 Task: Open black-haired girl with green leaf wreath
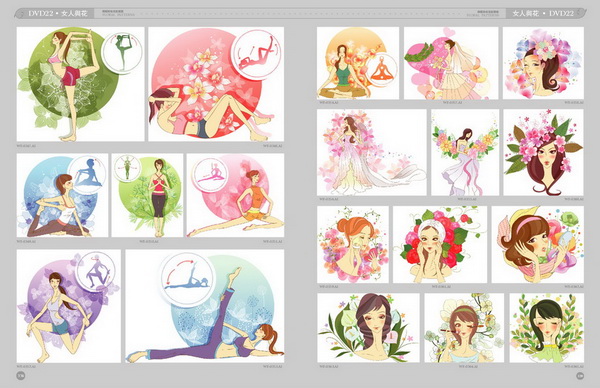coord(547,328)
